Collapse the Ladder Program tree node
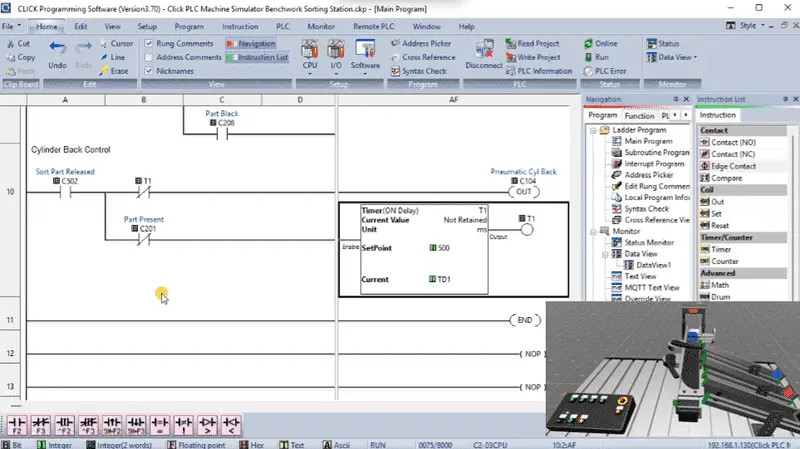Viewport: 800px width, 449px height. click(x=593, y=131)
